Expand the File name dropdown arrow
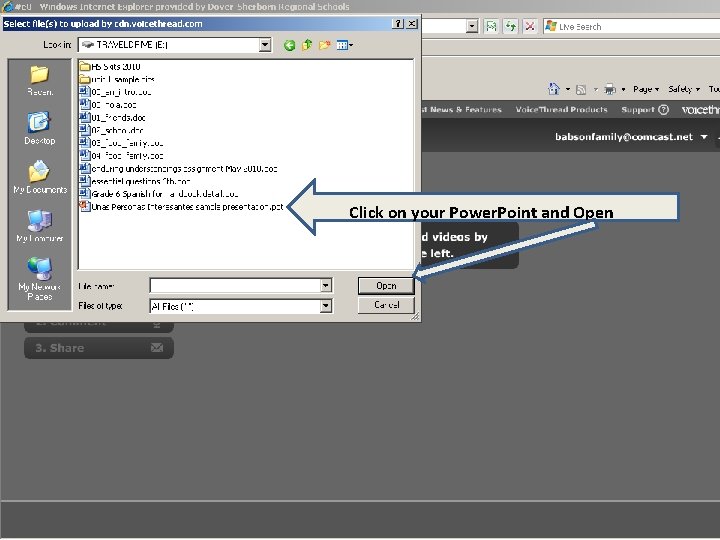This screenshot has width=720, height=540. (326, 286)
